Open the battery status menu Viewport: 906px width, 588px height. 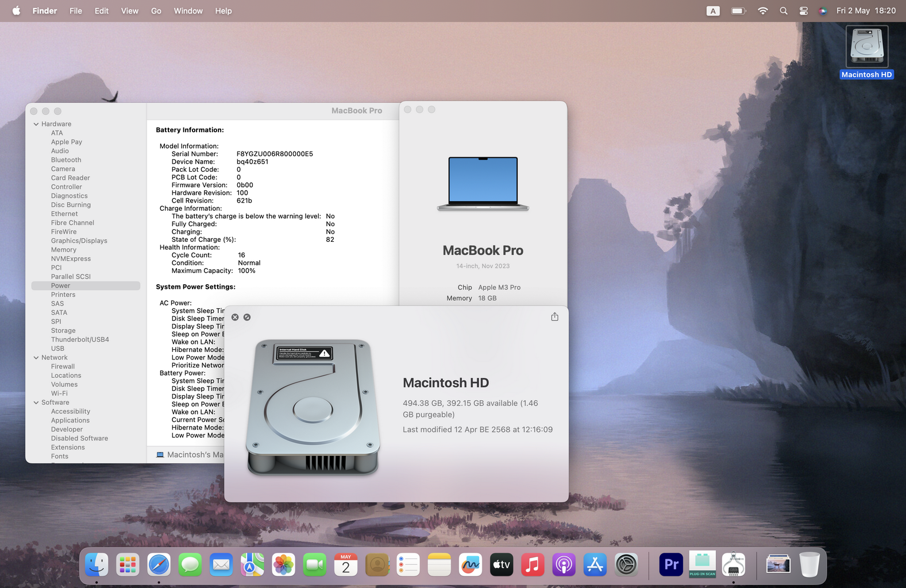coord(738,11)
